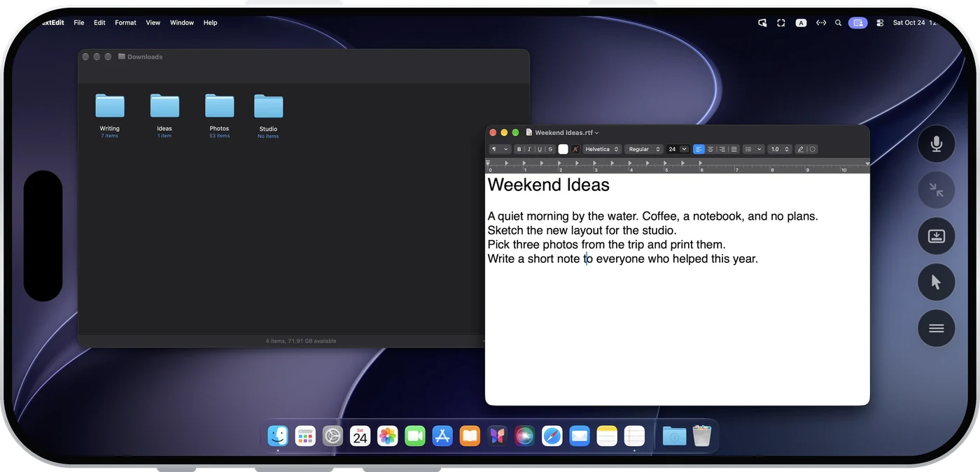Open Launchpad from the Dock
Image resolution: width=980 pixels, height=472 pixels.
coord(305,436)
